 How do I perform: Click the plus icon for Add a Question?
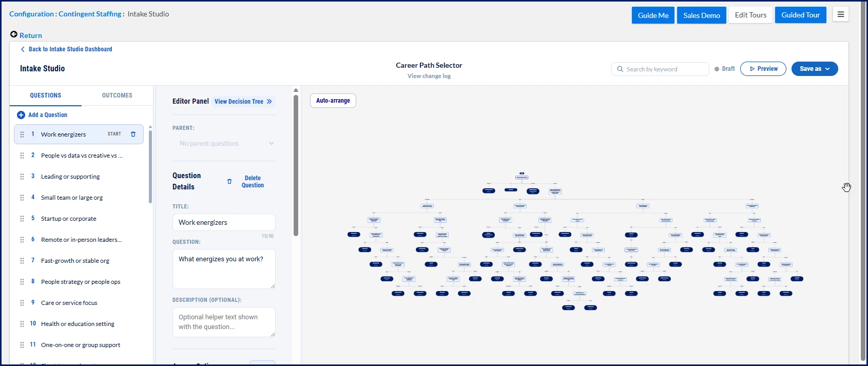point(21,115)
